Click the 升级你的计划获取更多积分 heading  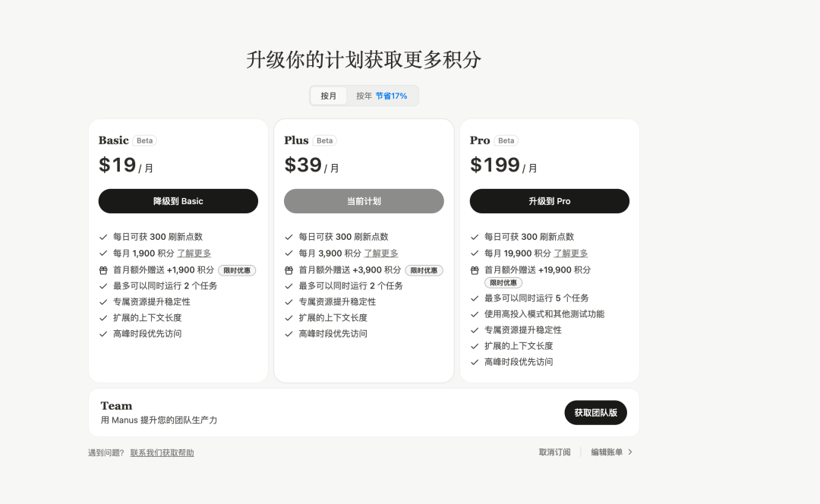pyautogui.click(x=364, y=60)
